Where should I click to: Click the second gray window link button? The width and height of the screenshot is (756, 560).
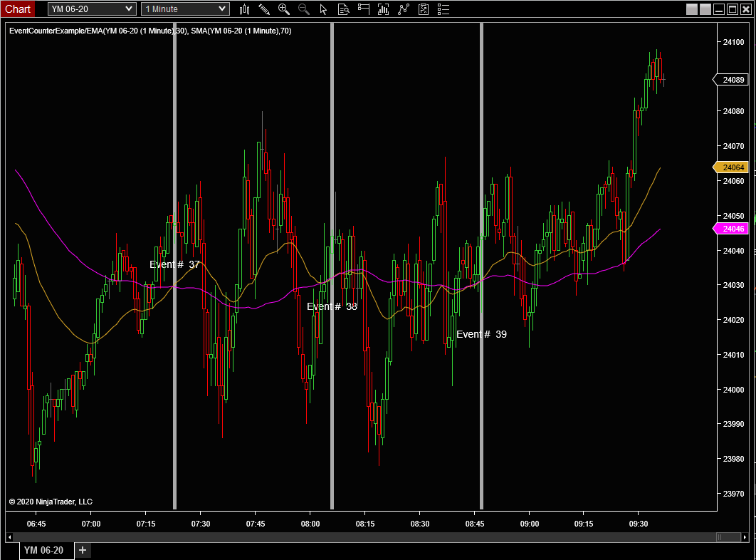(705, 9)
